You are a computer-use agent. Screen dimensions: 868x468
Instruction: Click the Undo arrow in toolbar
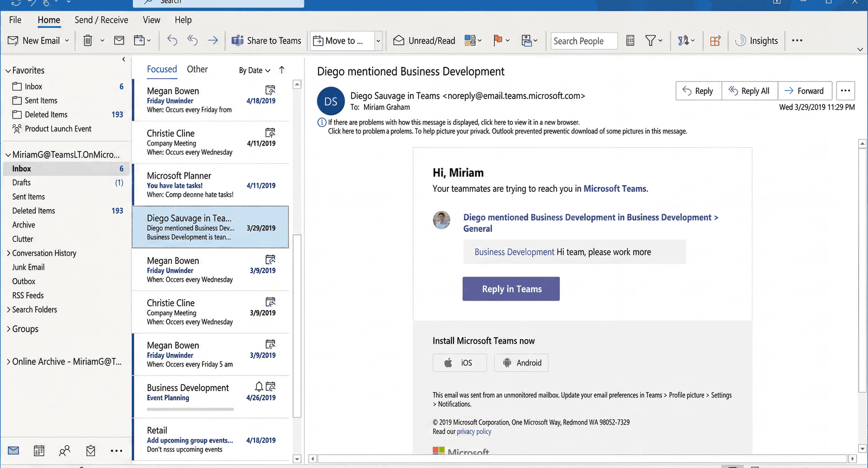point(172,41)
